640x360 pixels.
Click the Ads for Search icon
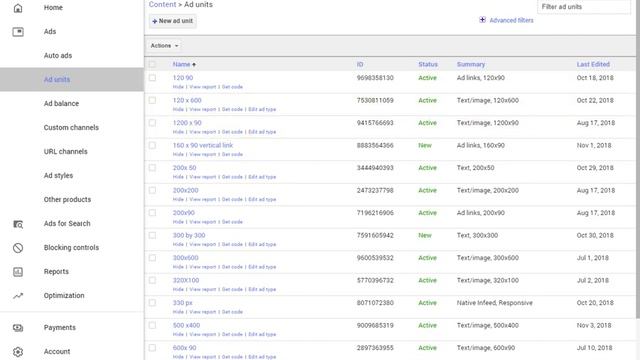[18, 224]
